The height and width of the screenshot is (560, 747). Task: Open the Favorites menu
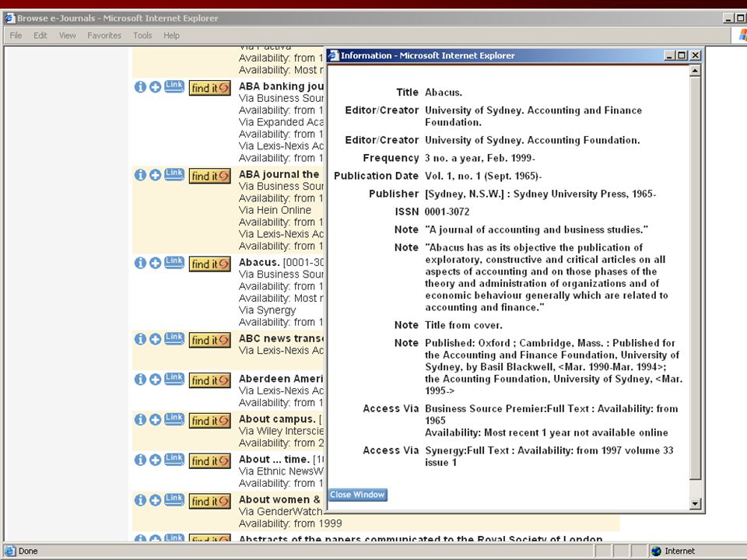[104, 35]
